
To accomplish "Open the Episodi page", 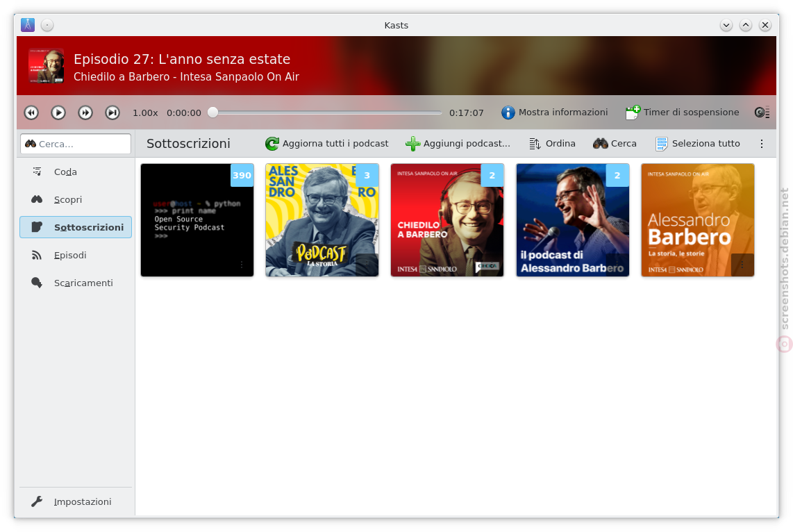I will [x=76, y=255].
